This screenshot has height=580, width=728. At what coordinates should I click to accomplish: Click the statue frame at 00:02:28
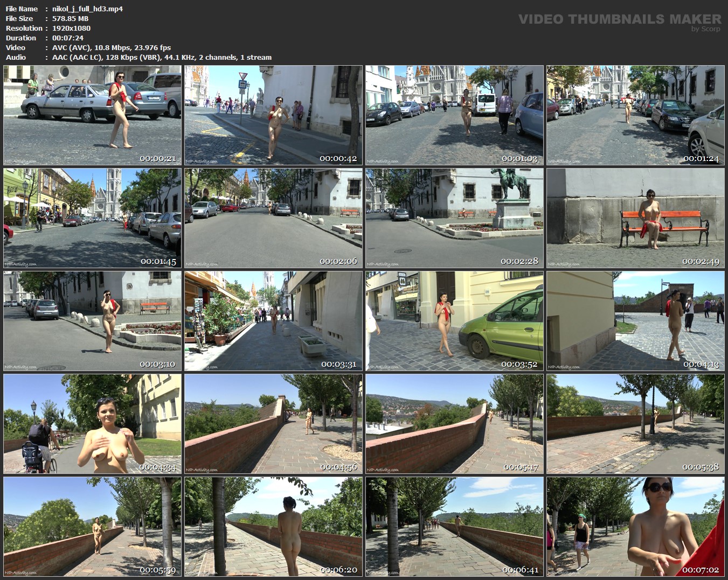pos(454,218)
